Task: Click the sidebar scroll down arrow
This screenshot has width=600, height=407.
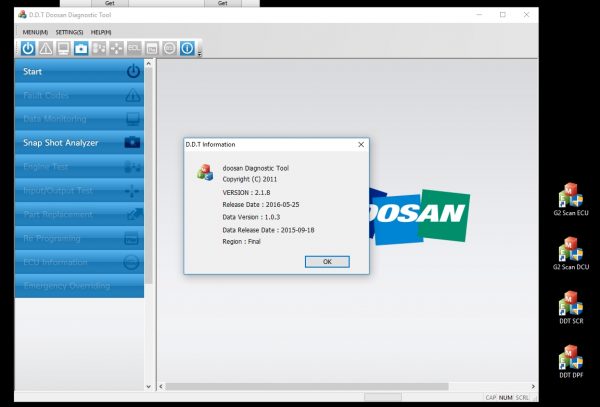Action: point(149,387)
